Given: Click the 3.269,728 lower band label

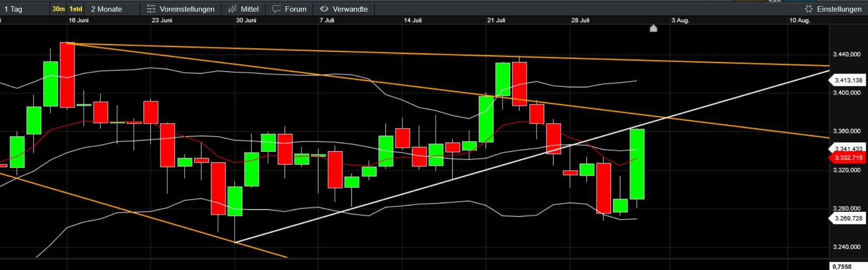Looking at the screenshot, I should pyautogui.click(x=849, y=219).
